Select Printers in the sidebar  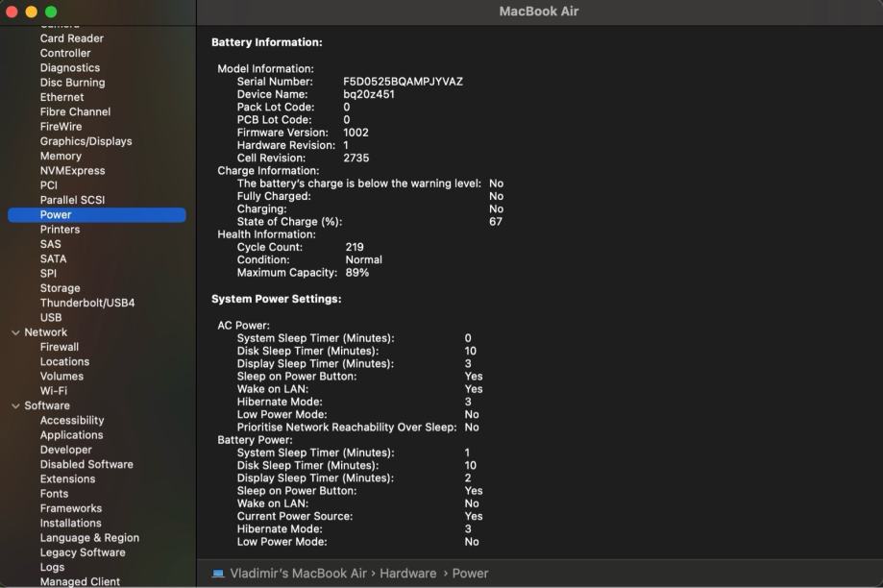60,230
